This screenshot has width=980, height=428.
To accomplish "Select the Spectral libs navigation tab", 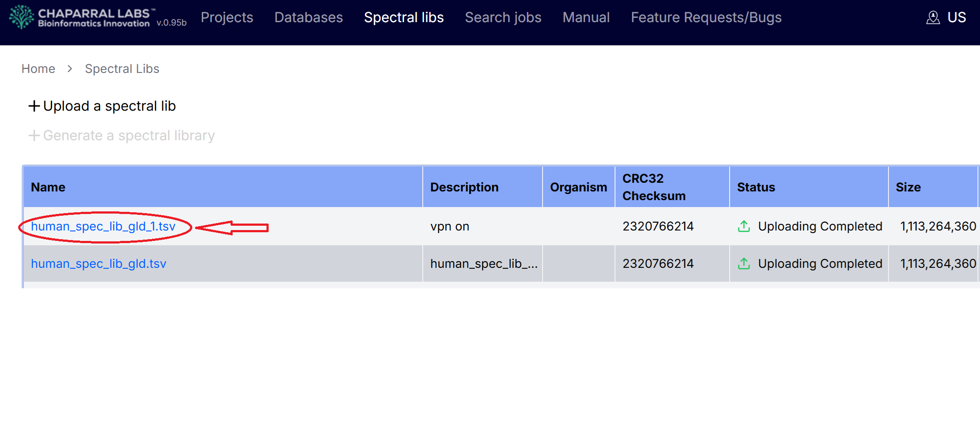I will click(403, 17).
